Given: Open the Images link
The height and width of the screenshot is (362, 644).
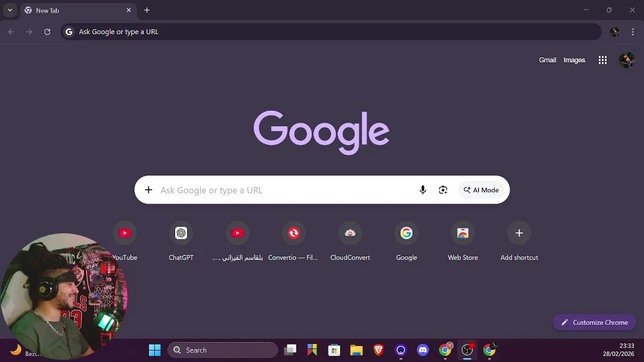Looking at the screenshot, I should (x=574, y=60).
